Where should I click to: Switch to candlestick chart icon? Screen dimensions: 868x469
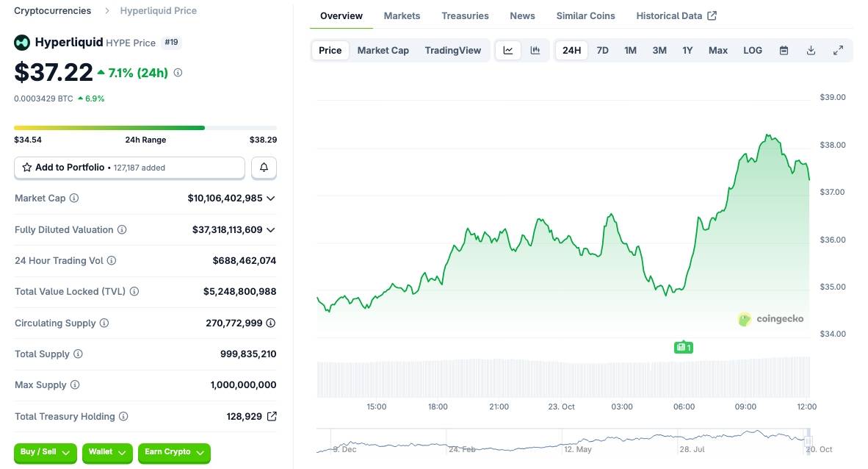pos(535,50)
